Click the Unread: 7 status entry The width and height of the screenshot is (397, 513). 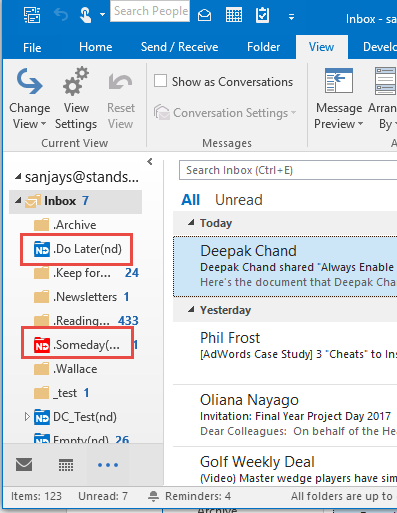click(x=103, y=496)
